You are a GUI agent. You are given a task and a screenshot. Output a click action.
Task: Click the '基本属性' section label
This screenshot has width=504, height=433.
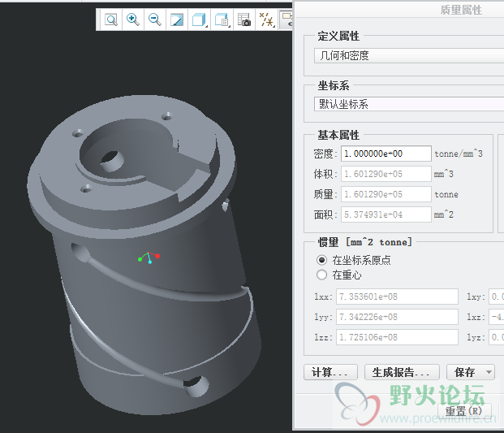click(x=338, y=135)
